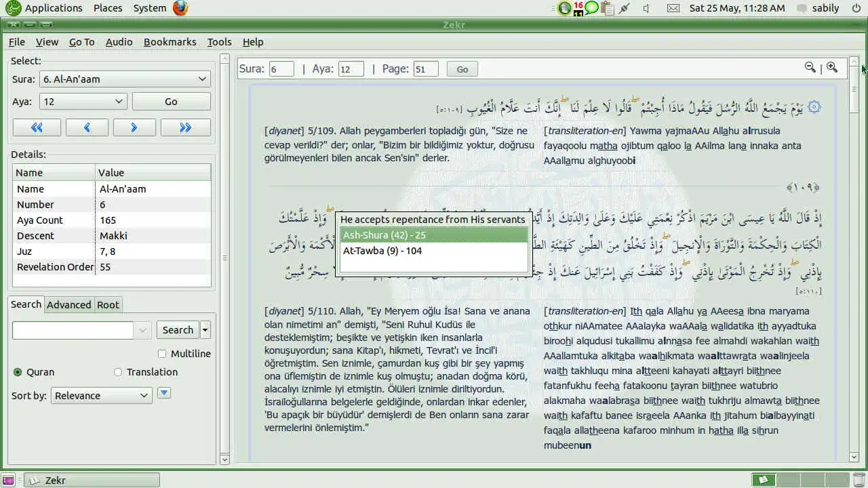The height and width of the screenshot is (488, 868).
Task: Open the Places menu in top panel
Action: click(108, 8)
